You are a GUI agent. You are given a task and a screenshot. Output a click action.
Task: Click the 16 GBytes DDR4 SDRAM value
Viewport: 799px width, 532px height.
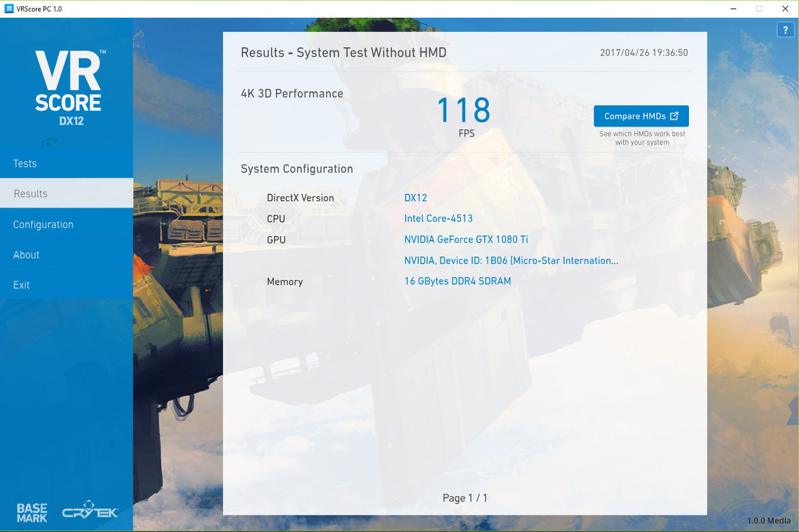point(457,281)
